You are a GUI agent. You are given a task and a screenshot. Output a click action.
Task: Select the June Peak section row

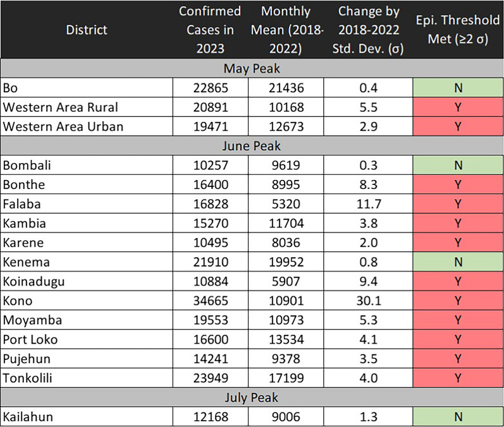point(252,146)
